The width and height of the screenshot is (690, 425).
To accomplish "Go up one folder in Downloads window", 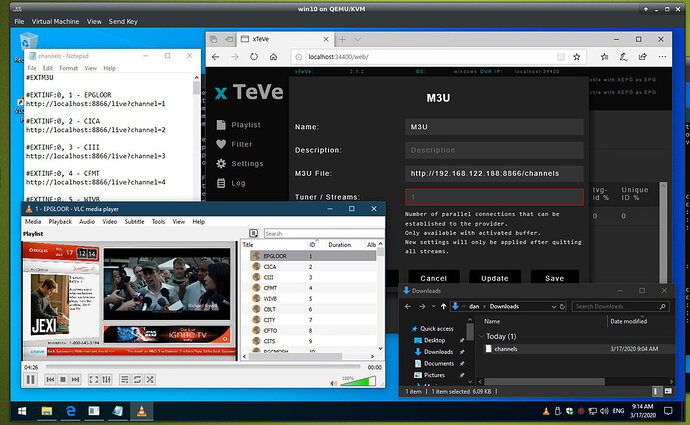I will (x=443, y=306).
